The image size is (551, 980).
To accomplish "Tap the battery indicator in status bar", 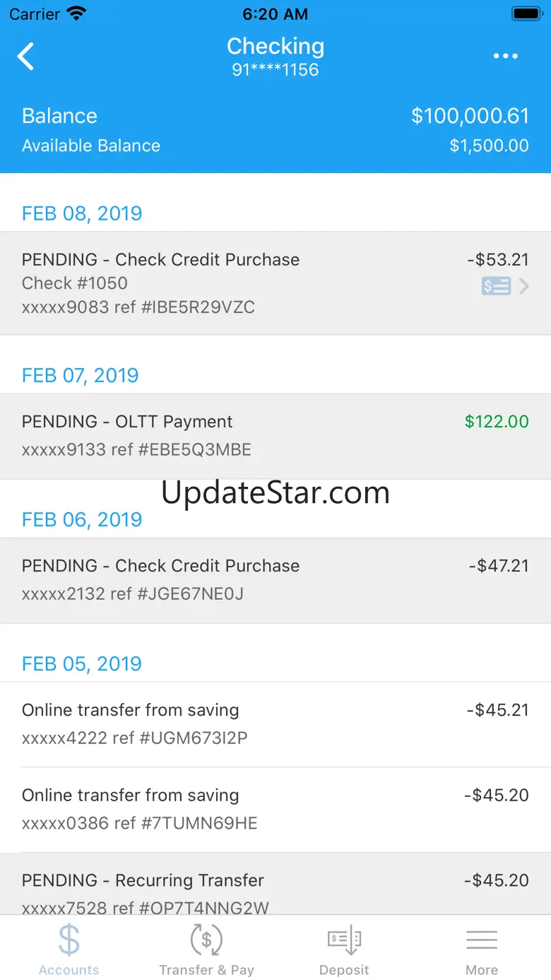I will [x=526, y=13].
